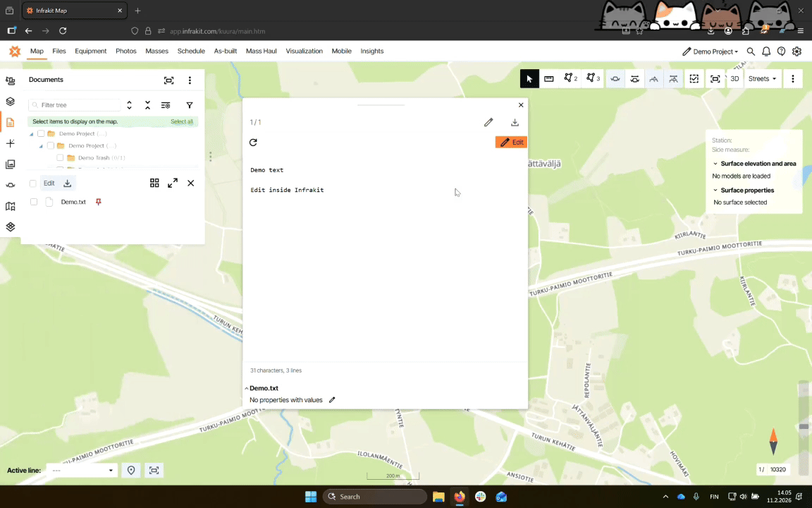
Task: Check the Demo.txt file checkbox
Action: coord(33,202)
